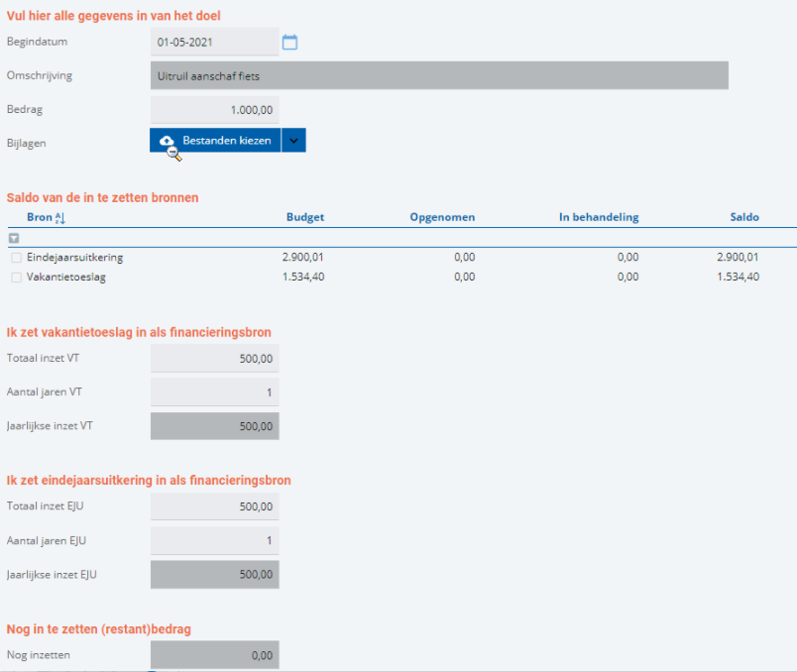This screenshot has height=672, width=797.
Task: Click the Bron column sort icon
Action: click(60, 218)
